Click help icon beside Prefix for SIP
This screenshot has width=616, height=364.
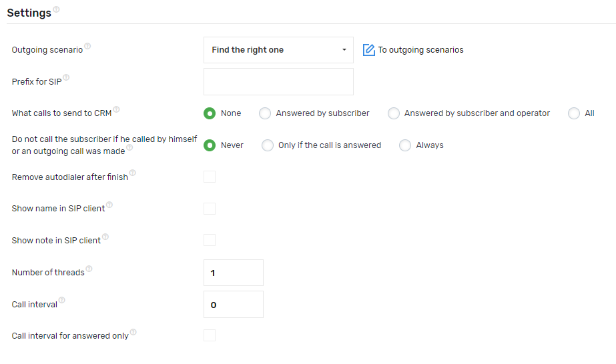pos(66,78)
